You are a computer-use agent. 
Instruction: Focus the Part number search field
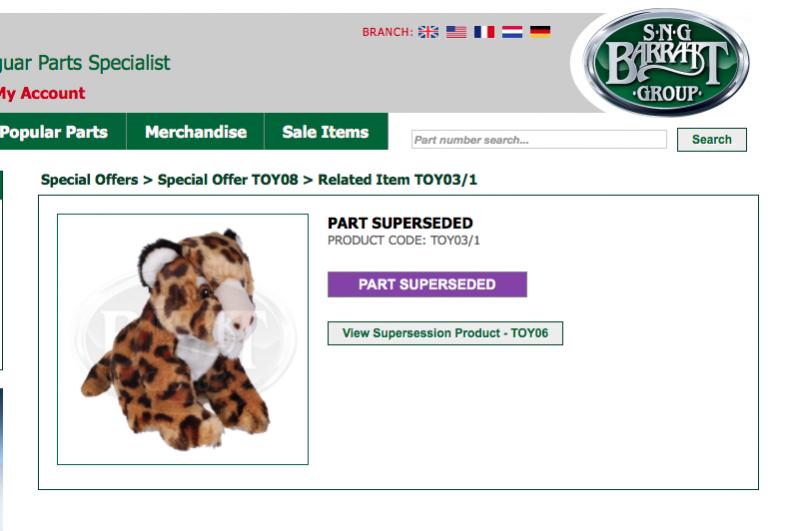[539, 139]
